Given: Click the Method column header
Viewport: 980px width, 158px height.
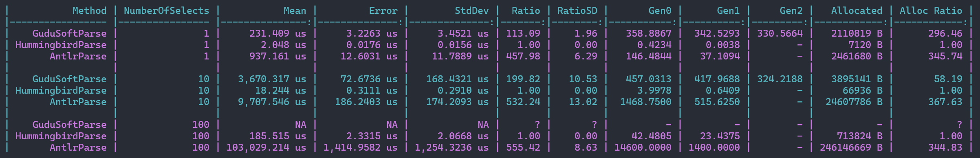Looking at the screenshot, I should (x=90, y=11).
